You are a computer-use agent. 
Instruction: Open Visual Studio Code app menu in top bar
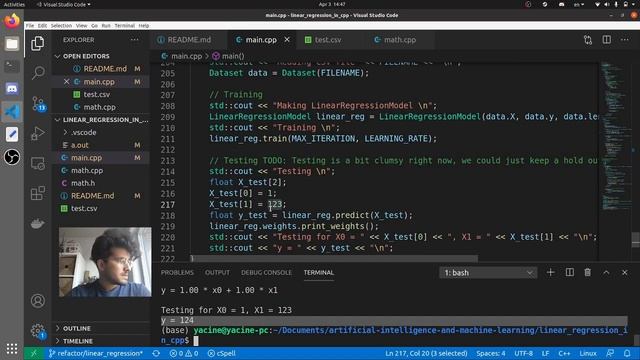[64, 4]
